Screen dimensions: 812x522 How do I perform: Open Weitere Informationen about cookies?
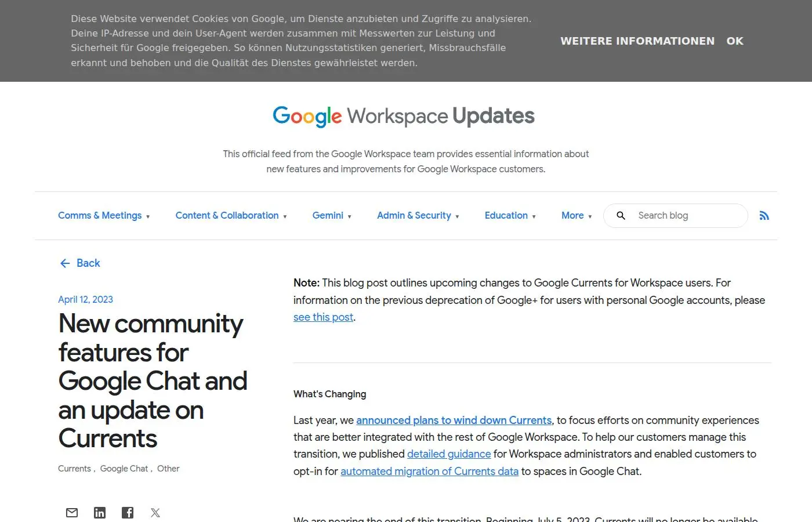[637, 41]
